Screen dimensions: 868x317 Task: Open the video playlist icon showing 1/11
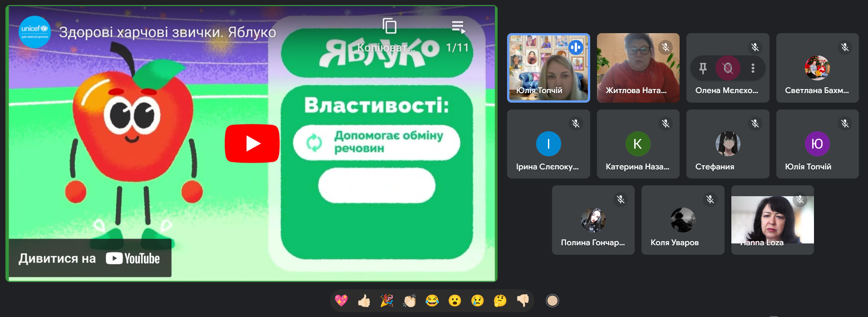(458, 27)
